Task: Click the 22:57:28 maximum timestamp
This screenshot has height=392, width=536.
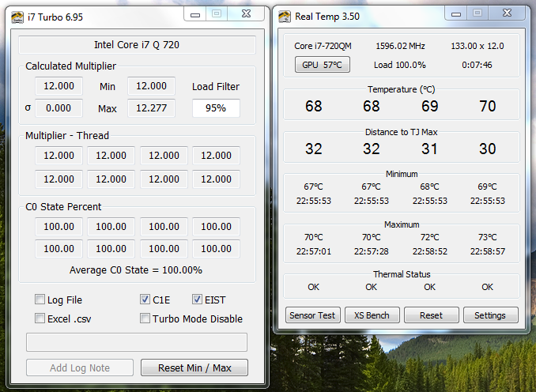Action: pos(372,251)
